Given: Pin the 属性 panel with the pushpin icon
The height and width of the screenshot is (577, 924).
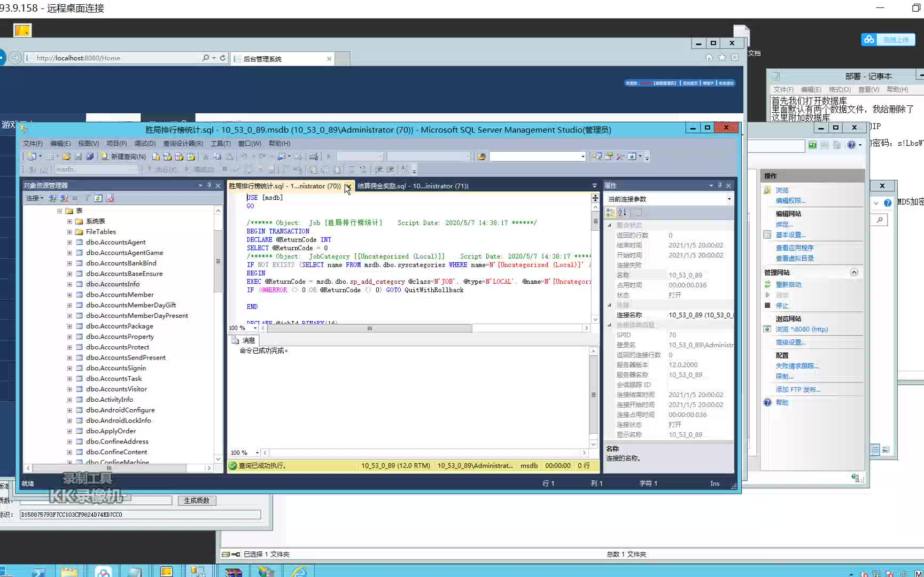Looking at the screenshot, I should click(720, 185).
